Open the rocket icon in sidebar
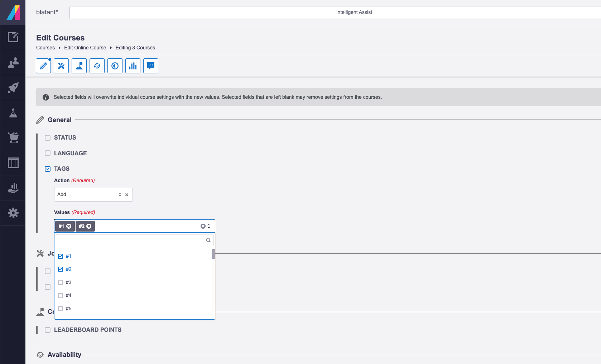This screenshot has width=601, height=364. point(13,88)
